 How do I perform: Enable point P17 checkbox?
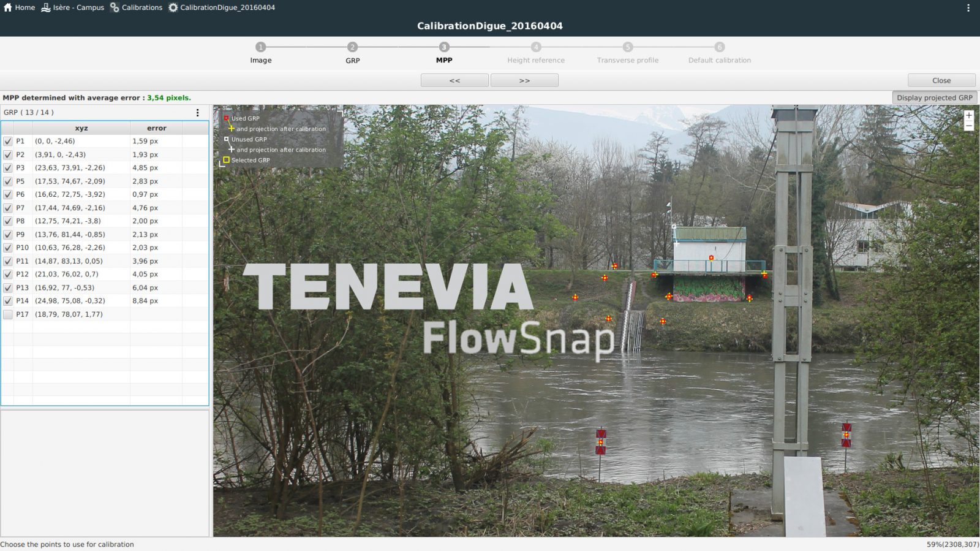(8, 314)
